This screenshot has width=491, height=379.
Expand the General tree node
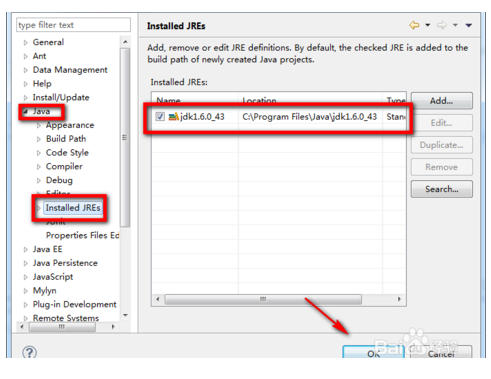(26, 43)
